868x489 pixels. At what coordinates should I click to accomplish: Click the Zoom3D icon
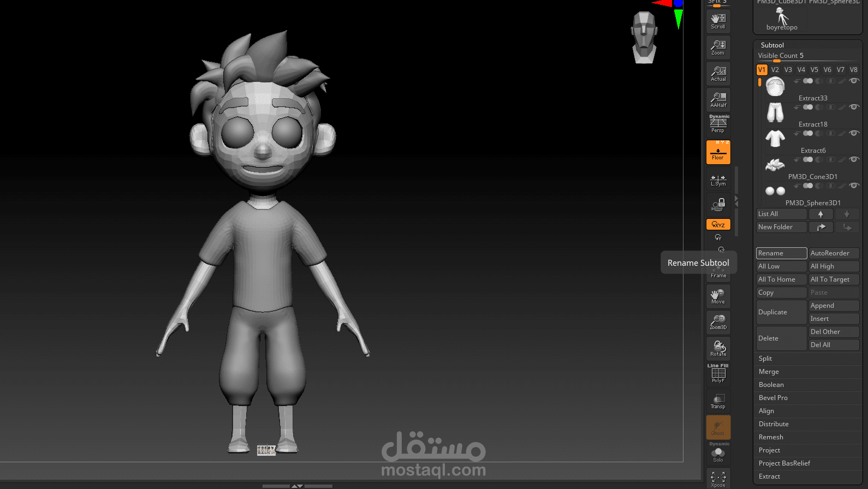pyautogui.click(x=718, y=323)
